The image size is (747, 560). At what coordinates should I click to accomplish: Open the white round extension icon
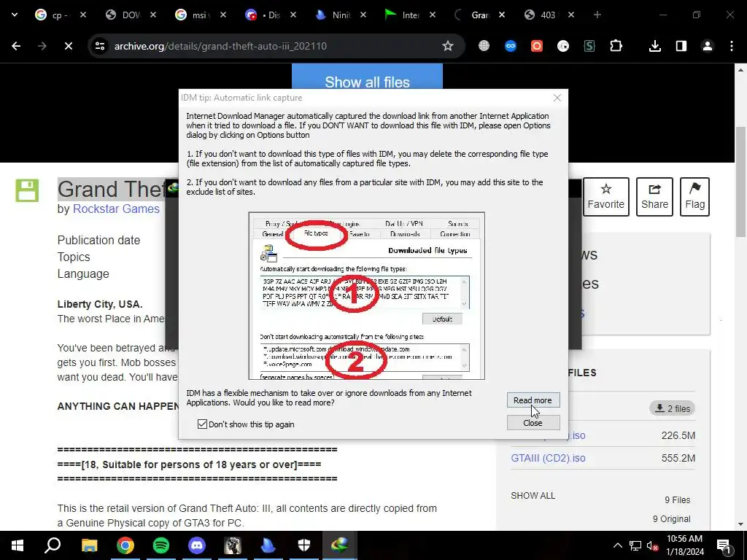click(563, 46)
